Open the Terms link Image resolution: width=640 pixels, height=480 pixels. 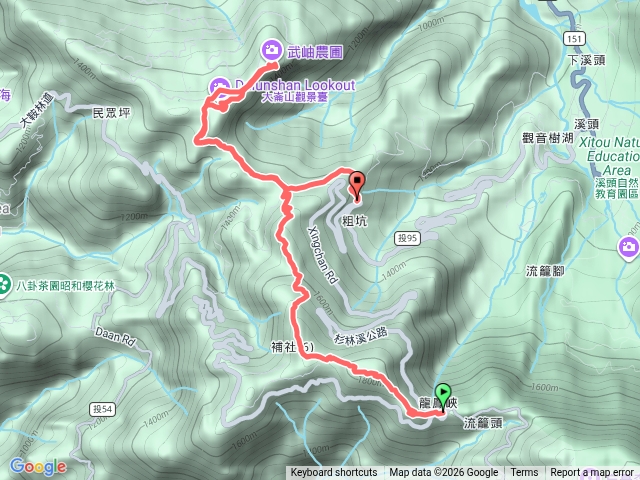tap(522, 473)
